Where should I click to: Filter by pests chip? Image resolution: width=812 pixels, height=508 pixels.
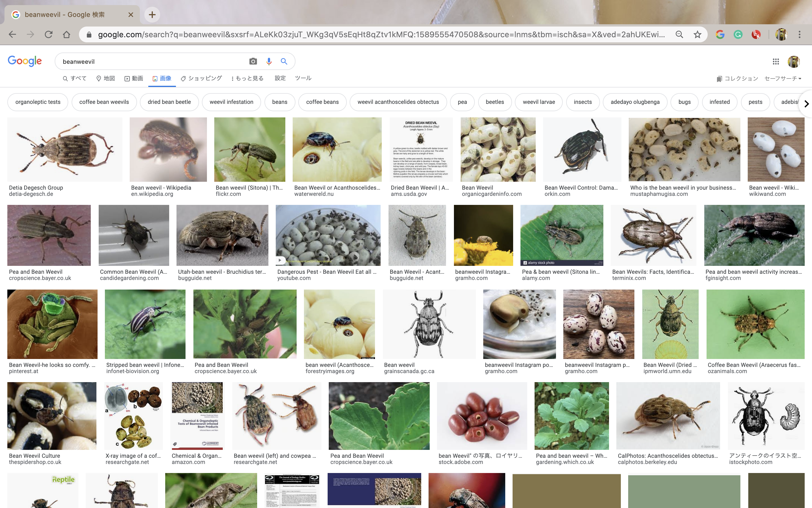pyautogui.click(x=755, y=102)
